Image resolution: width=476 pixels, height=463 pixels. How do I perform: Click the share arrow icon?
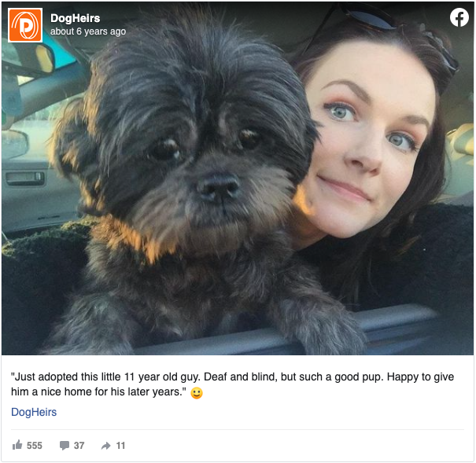click(x=106, y=446)
